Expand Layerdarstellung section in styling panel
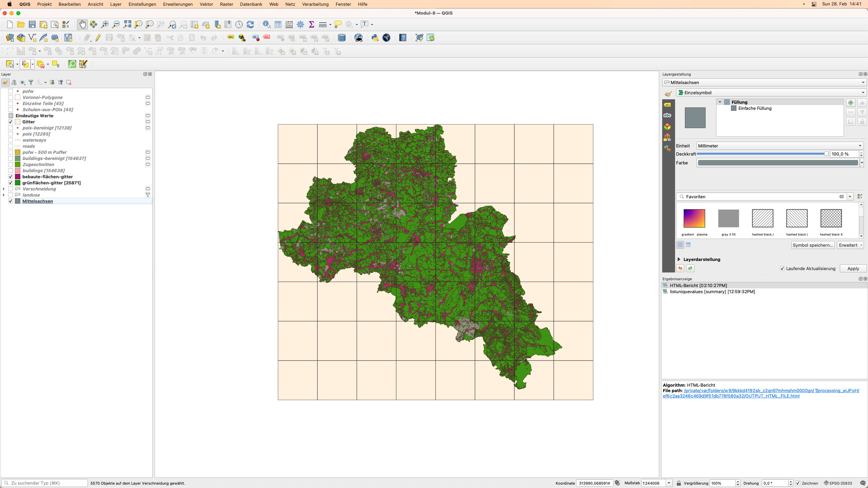The width and height of the screenshot is (868, 488). click(x=678, y=259)
